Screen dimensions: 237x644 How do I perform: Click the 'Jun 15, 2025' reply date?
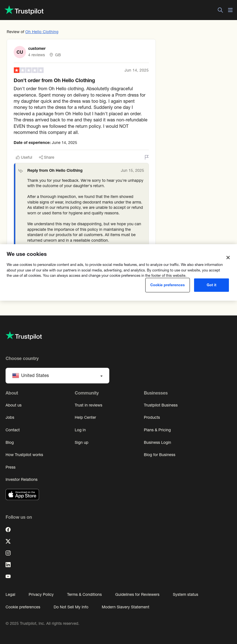click(x=132, y=170)
